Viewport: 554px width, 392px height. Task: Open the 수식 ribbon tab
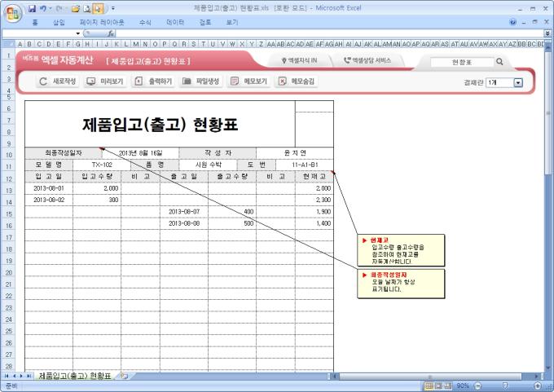[x=145, y=22]
